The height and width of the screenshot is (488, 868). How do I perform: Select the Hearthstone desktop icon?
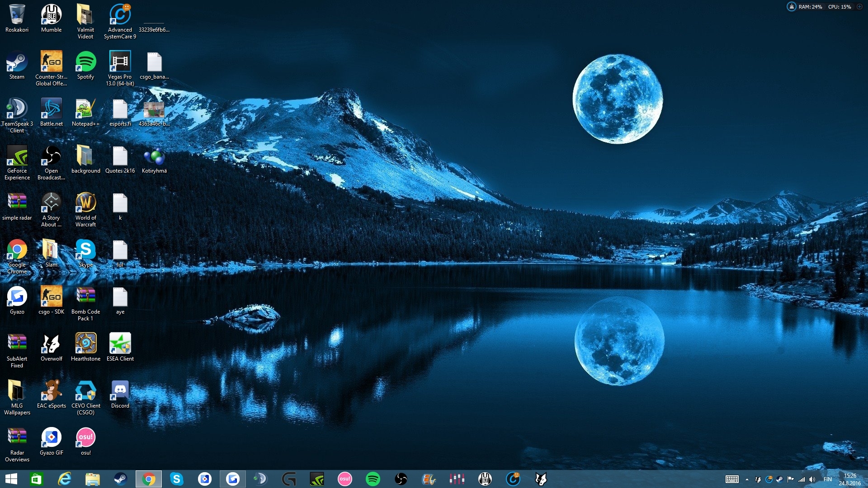(x=85, y=344)
